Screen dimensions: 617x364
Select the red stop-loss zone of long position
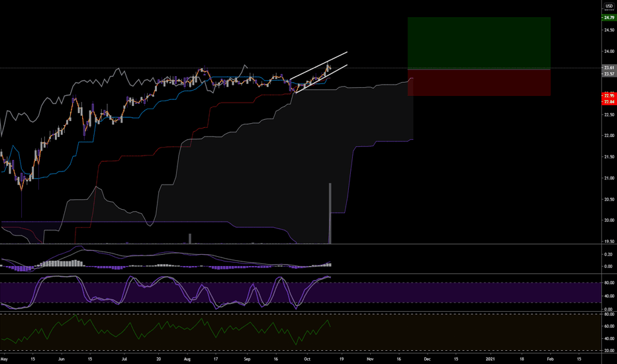(479, 83)
